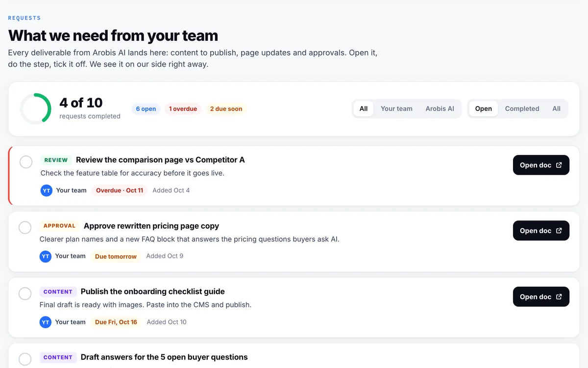Open 'Review the comparison page vs Competitor A' title
Screen dimensions: 588x368
coord(160,160)
